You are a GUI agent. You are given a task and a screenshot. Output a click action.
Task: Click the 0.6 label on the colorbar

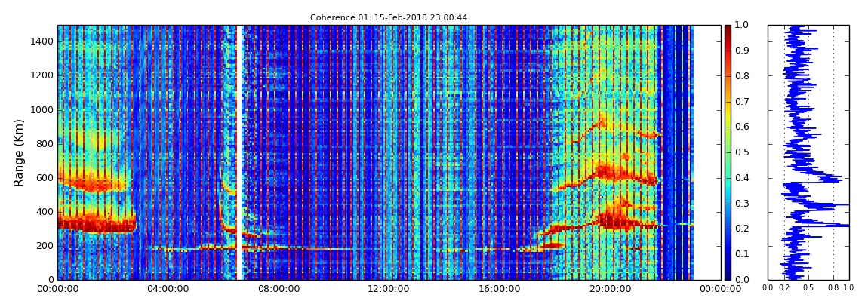click(x=740, y=127)
